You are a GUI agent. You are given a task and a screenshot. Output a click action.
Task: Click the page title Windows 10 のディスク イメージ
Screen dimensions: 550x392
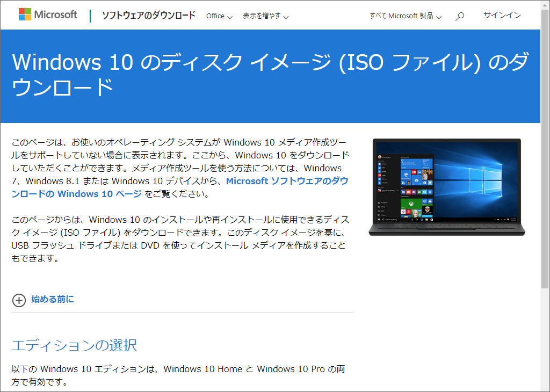pos(270,74)
